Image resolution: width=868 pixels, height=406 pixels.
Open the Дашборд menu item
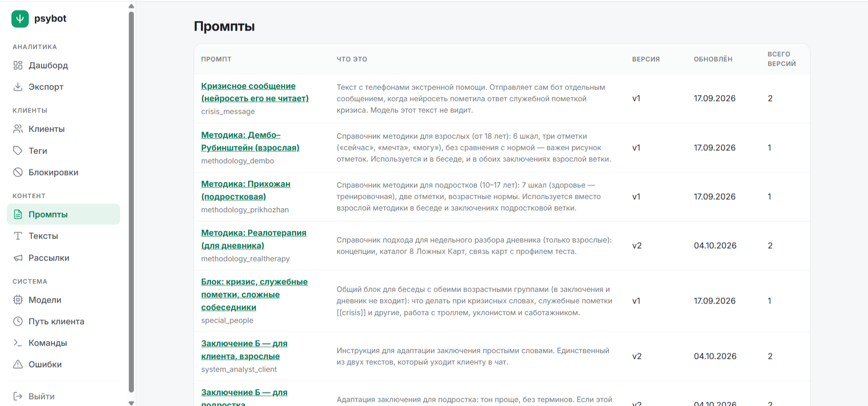point(48,65)
